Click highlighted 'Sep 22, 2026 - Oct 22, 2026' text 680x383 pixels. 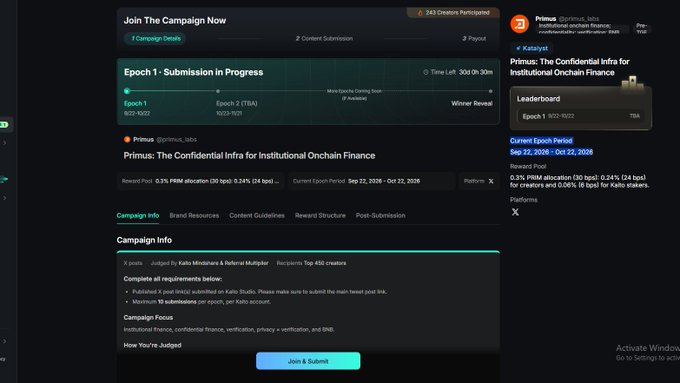[551, 152]
